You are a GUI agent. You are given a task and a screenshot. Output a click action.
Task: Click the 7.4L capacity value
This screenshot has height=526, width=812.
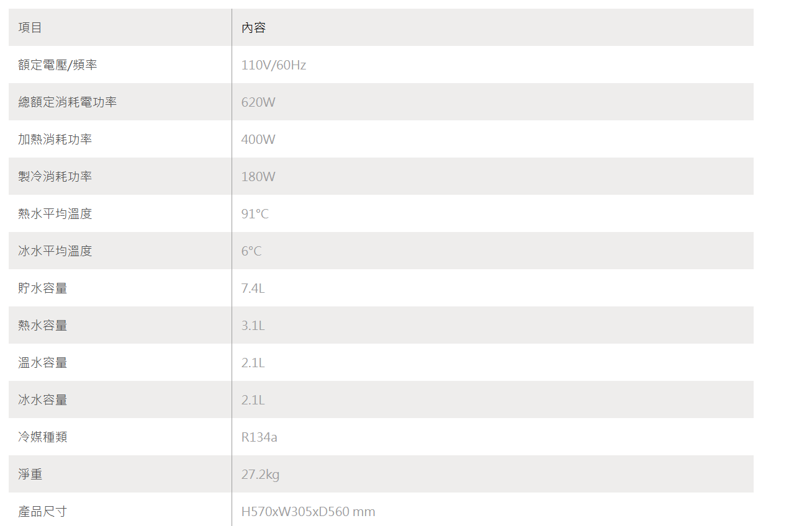coord(253,288)
